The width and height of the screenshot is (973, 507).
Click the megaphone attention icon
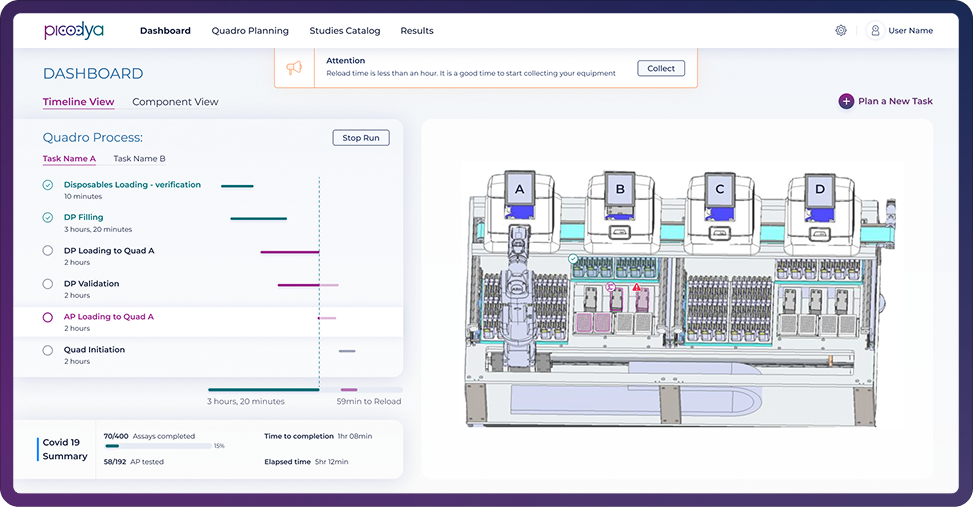(294, 68)
